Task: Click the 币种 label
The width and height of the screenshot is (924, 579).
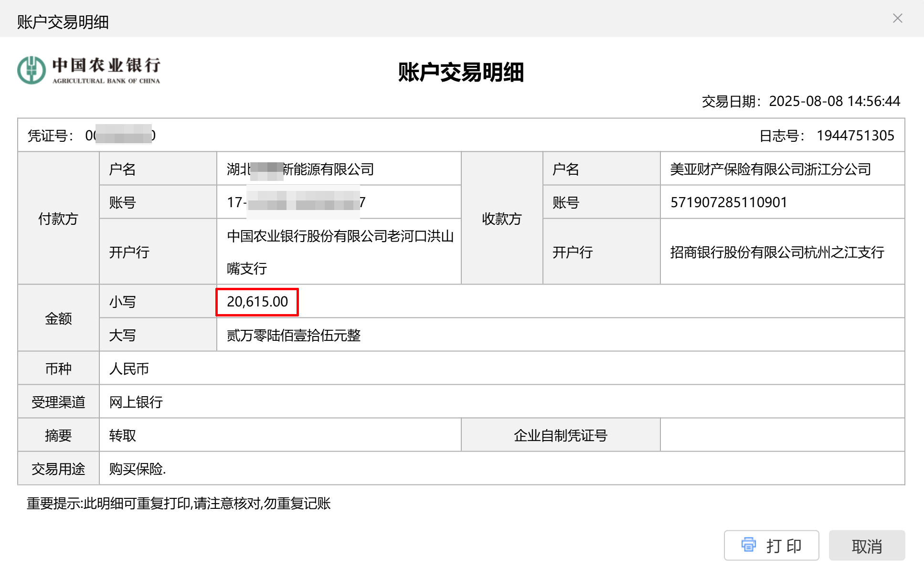Action: coord(58,368)
